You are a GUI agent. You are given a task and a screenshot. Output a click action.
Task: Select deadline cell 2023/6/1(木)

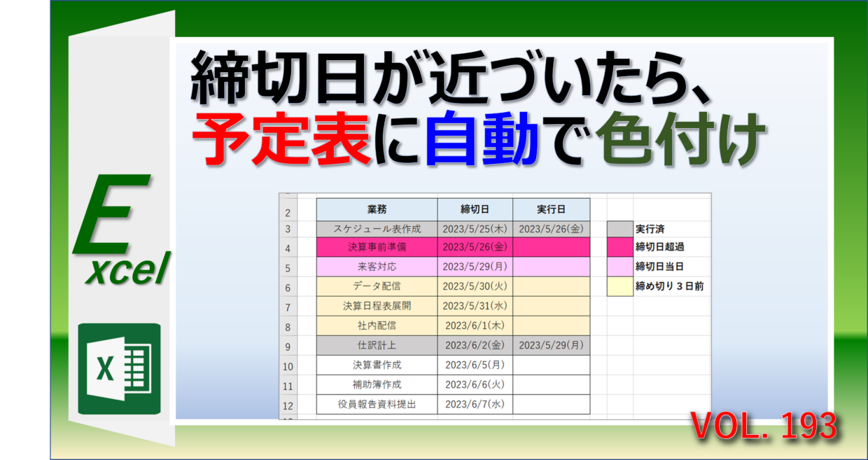pyautogui.click(x=475, y=326)
